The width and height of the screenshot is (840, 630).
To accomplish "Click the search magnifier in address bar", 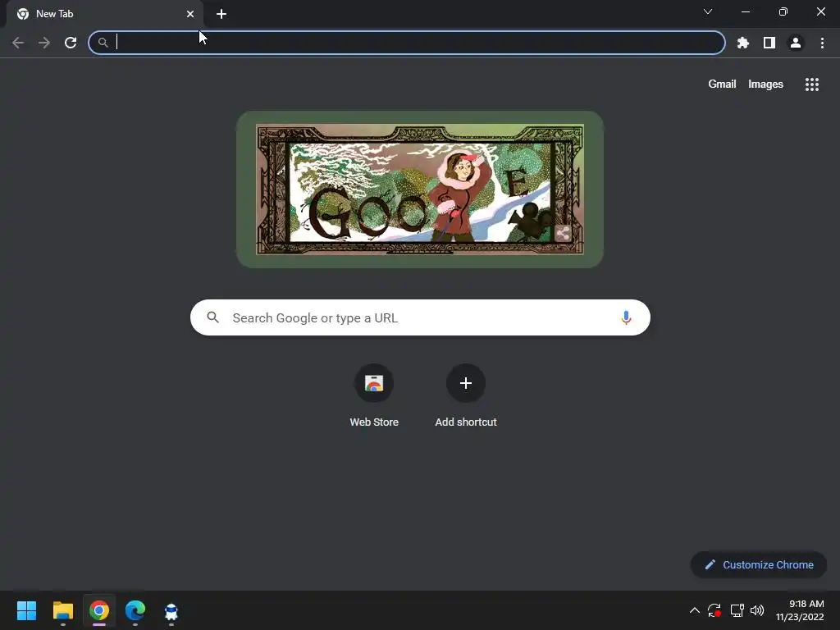I will [x=103, y=43].
